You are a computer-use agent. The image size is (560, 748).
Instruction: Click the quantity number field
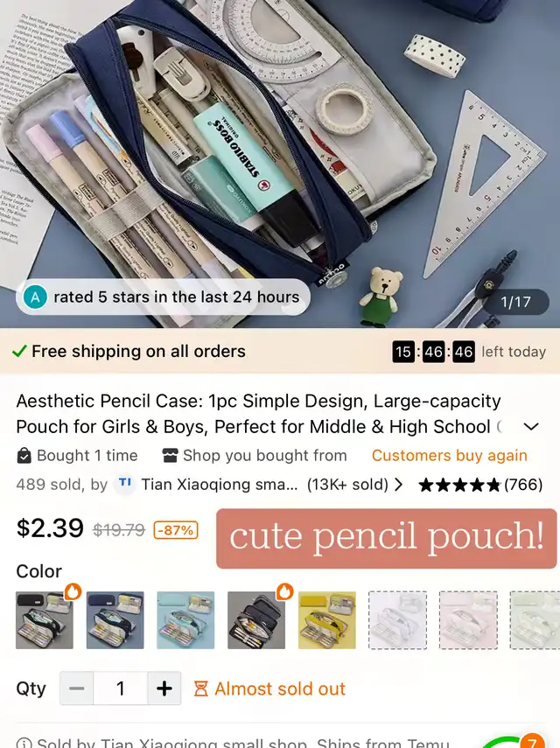121,689
